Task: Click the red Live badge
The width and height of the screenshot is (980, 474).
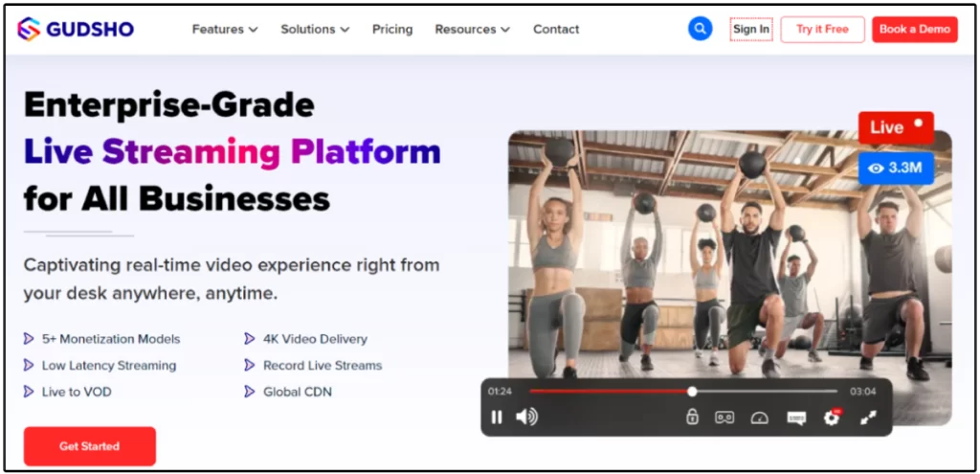Action: (896, 127)
